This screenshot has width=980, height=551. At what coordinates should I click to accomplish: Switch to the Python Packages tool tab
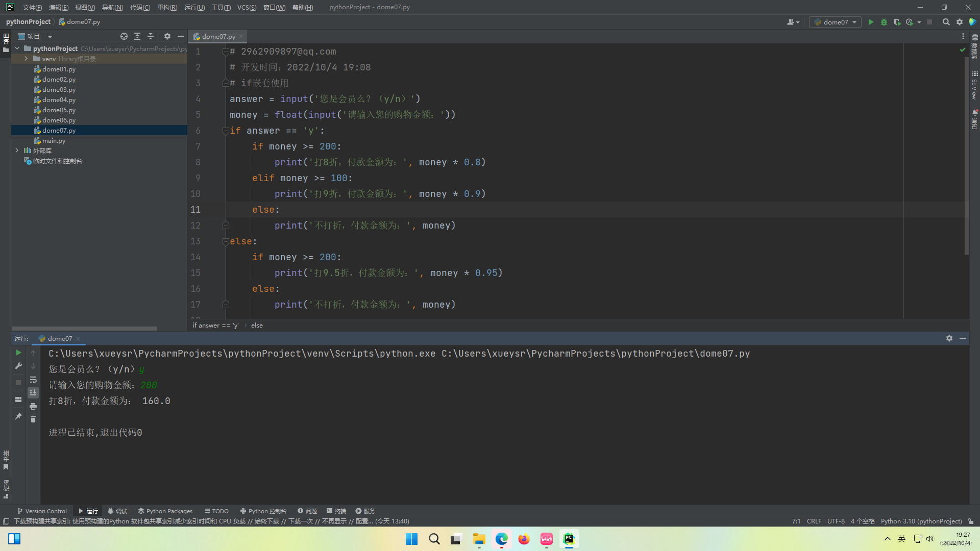[x=165, y=511]
